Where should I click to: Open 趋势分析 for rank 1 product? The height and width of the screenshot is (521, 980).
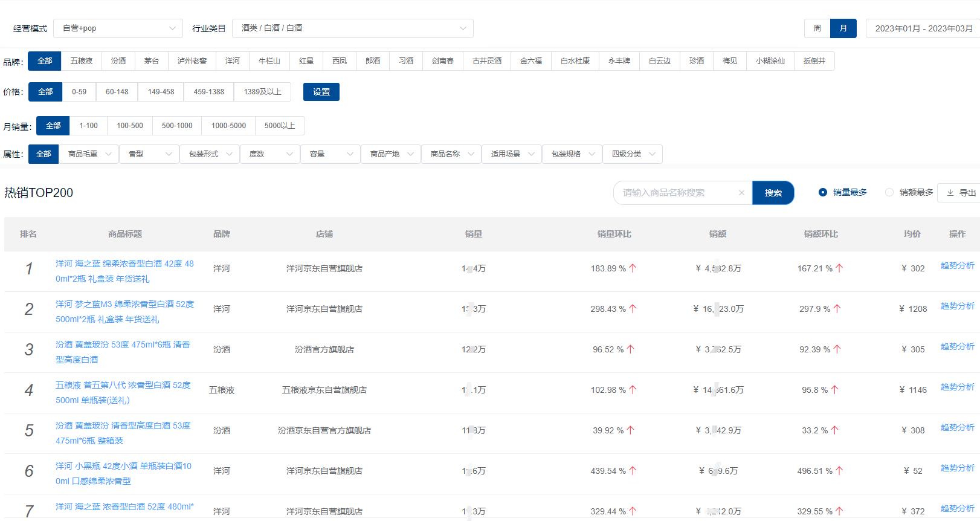(x=957, y=265)
